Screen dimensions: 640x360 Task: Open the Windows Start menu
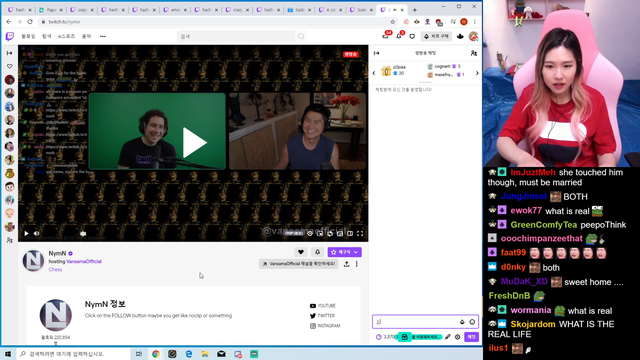8,354
